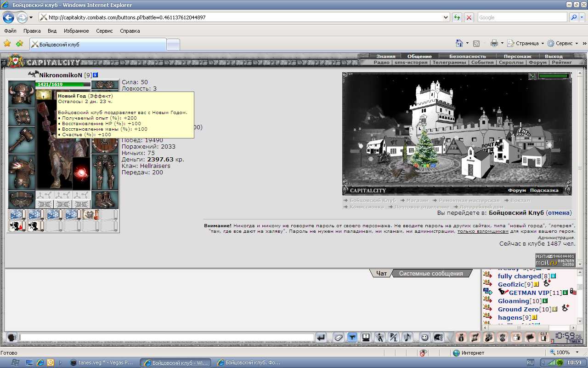
Task: Click the chat send arrow button
Action: (322, 337)
